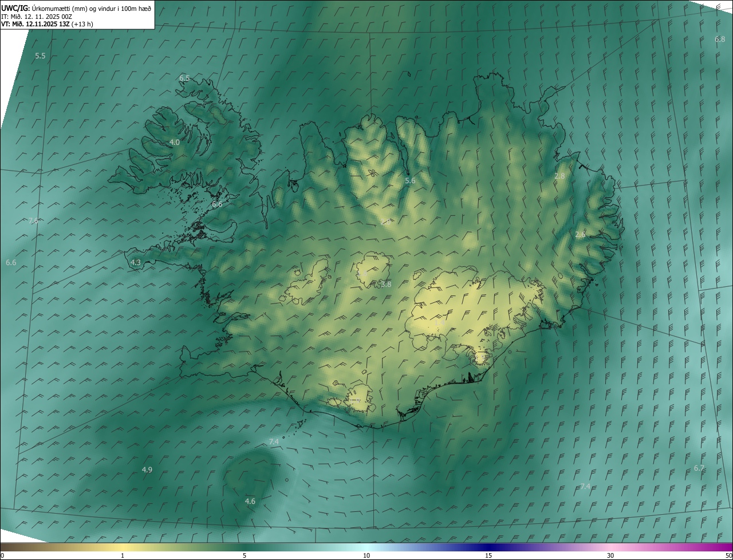This screenshot has width=733, height=560.
Task: Click the '3.8' value near Hofsjökull glacier
Action: [x=386, y=284]
